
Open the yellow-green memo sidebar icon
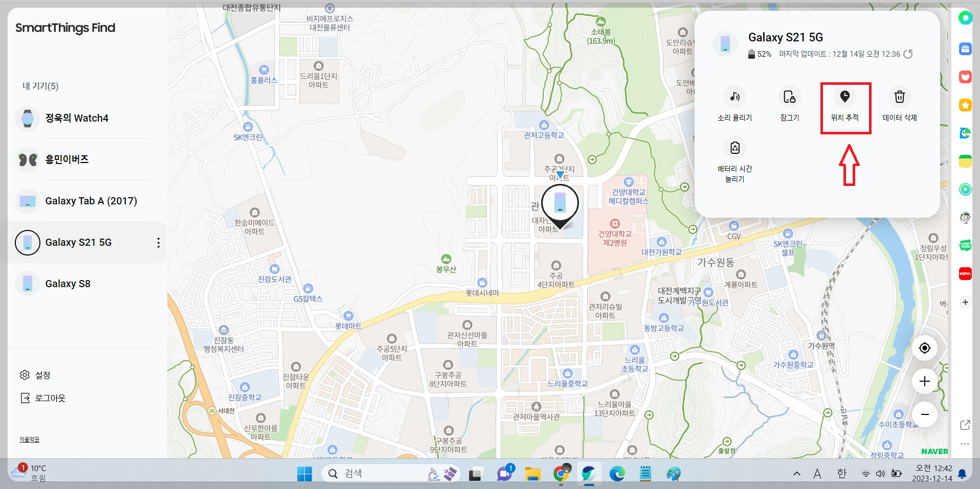[965, 161]
